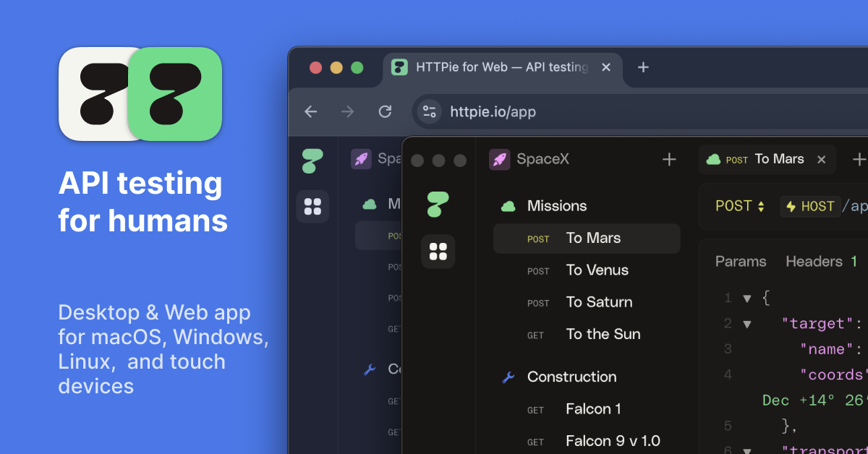868x454 pixels.
Task: Collapse JSON line 1 disclosure triangle
Action: pyautogui.click(x=747, y=298)
